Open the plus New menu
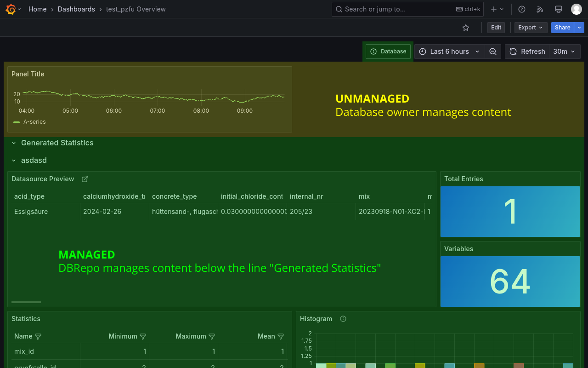The image size is (588, 368). (497, 9)
